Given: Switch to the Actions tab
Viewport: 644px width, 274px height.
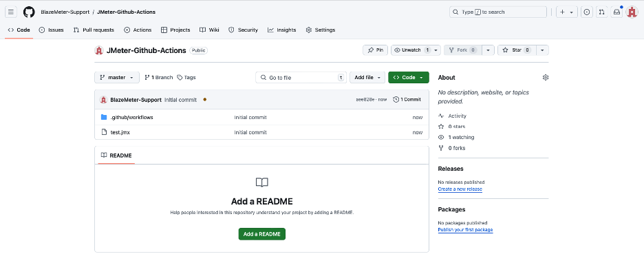Looking at the screenshot, I should point(138,30).
